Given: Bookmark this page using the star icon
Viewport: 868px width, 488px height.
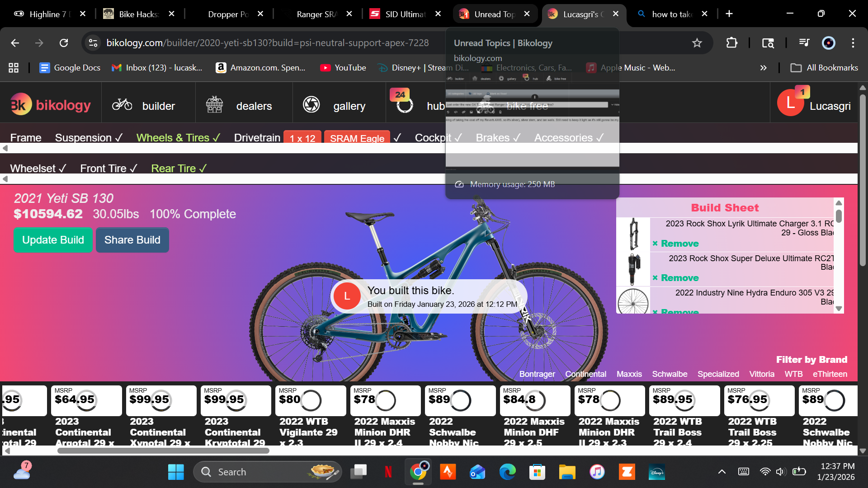Looking at the screenshot, I should (x=697, y=43).
